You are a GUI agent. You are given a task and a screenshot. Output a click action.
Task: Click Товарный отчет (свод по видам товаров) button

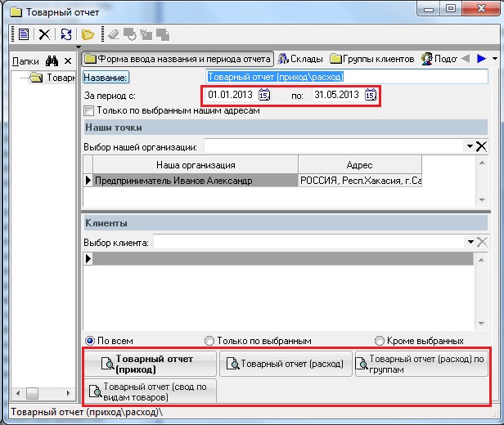tap(151, 391)
